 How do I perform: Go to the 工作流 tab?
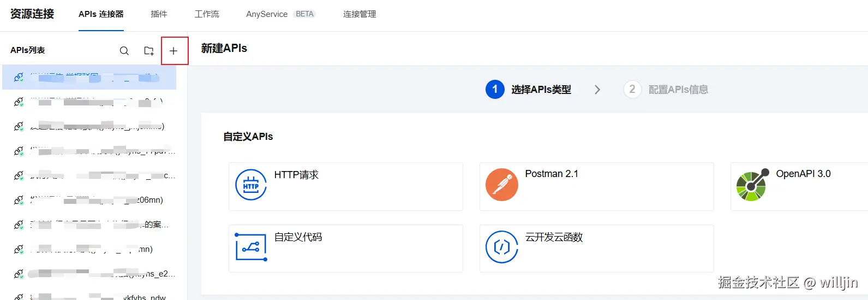[x=207, y=14]
